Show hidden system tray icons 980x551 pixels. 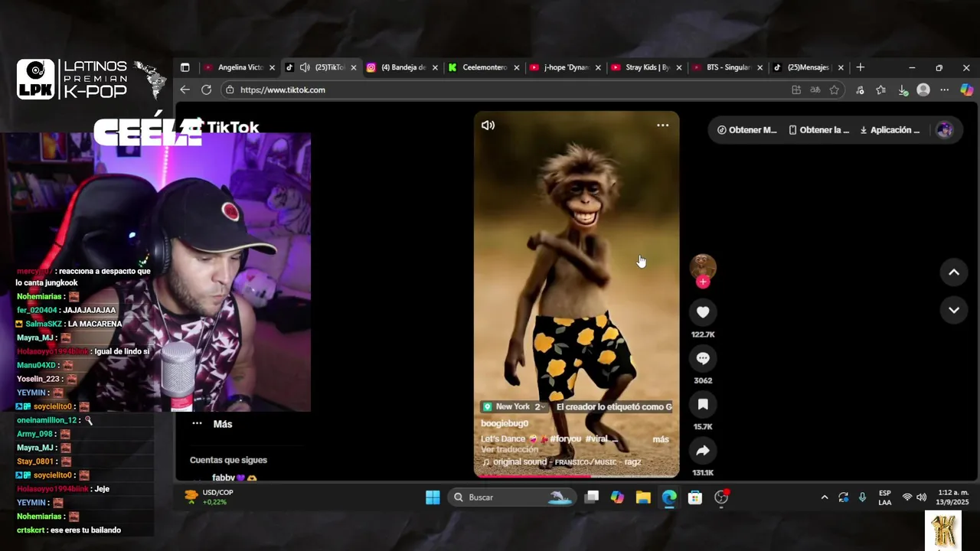point(825,497)
